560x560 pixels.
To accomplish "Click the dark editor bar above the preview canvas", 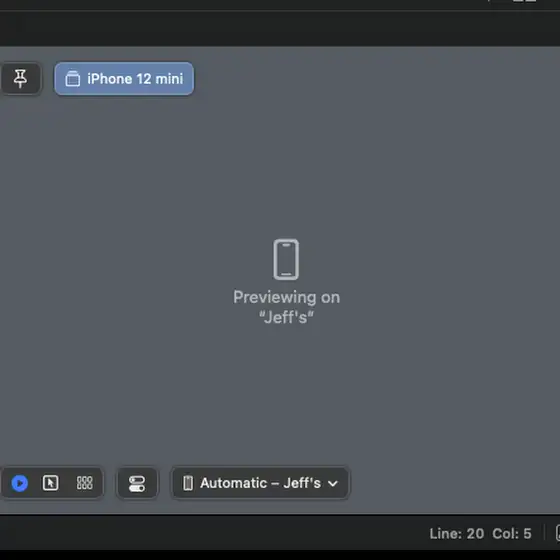I will coord(280,29).
